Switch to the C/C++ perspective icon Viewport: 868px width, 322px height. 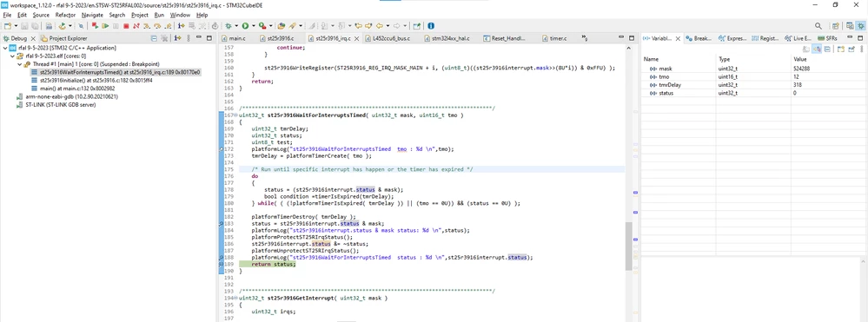[x=851, y=25]
